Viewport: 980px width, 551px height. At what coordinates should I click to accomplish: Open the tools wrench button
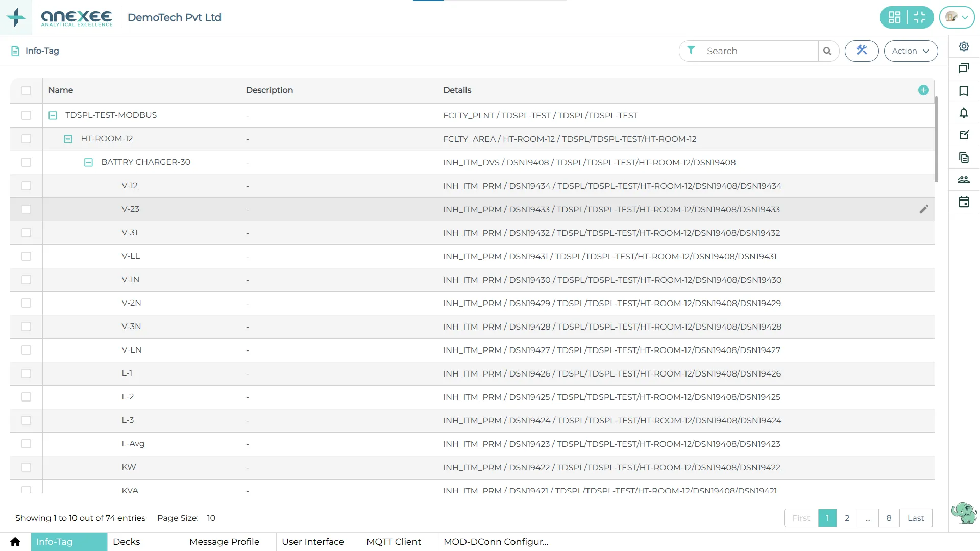coord(862,51)
